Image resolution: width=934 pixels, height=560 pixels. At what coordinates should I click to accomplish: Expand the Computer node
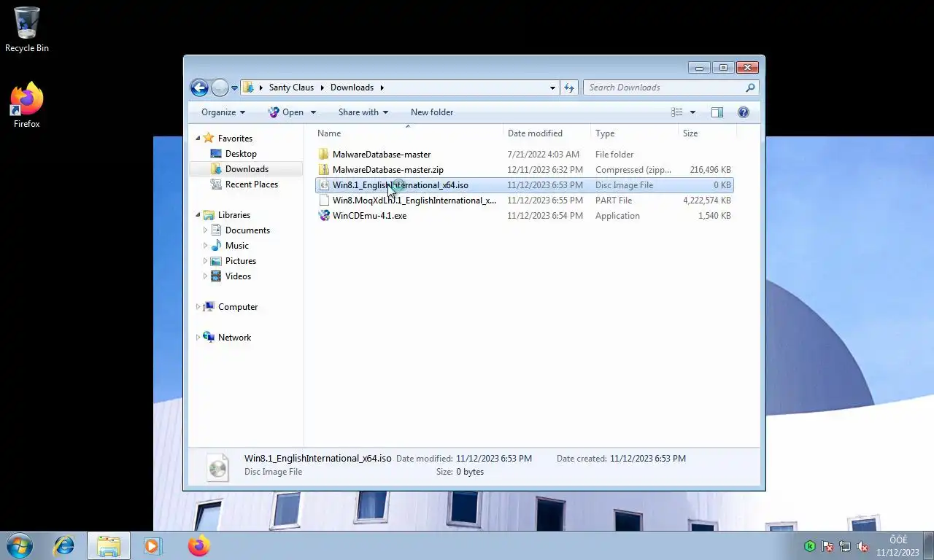click(x=198, y=307)
